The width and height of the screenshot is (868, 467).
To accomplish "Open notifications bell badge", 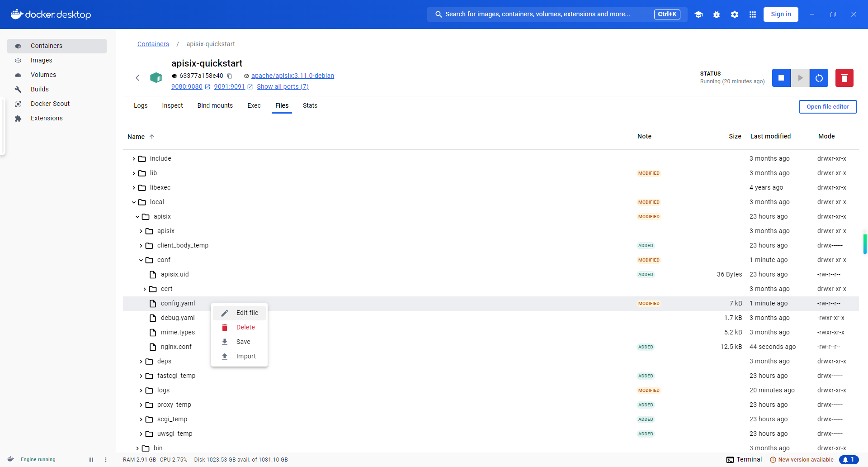I will coord(849,460).
